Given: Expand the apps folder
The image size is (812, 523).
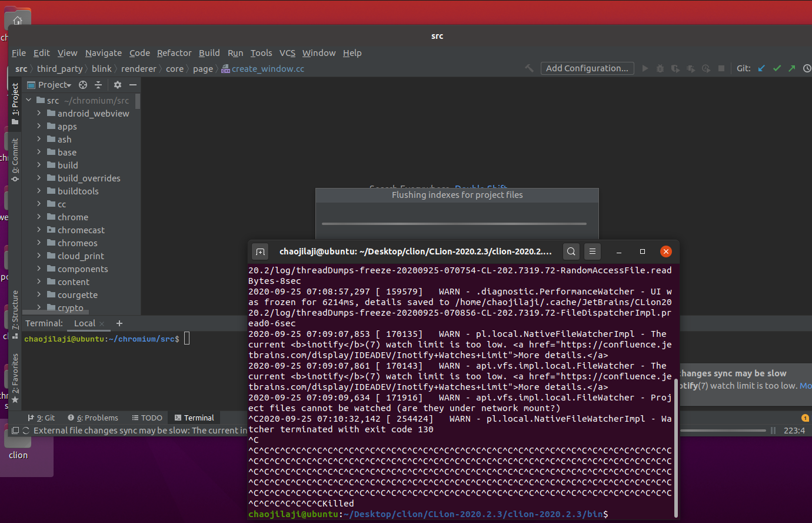Looking at the screenshot, I should point(39,126).
